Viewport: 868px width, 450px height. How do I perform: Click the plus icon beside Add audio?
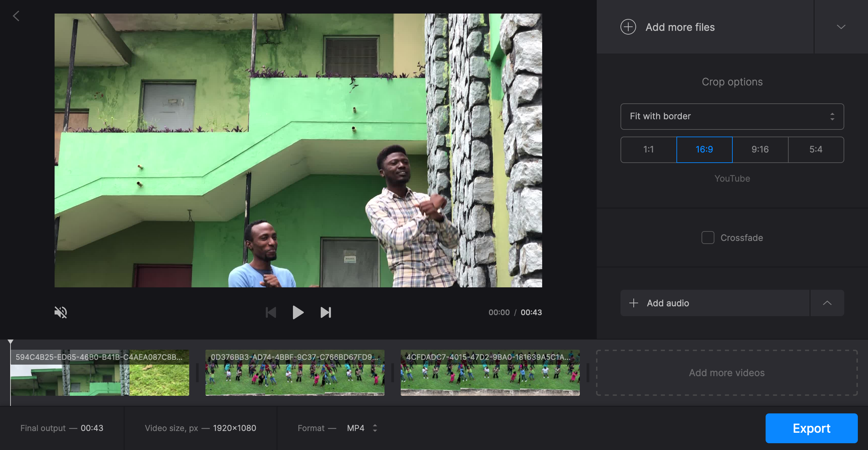(x=634, y=303)
